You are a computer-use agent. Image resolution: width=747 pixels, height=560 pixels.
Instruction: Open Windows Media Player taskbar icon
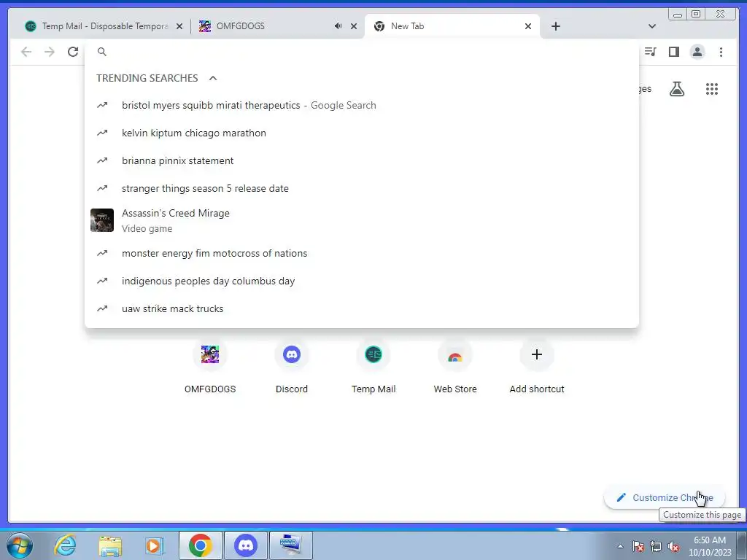[x=154, y=545]
